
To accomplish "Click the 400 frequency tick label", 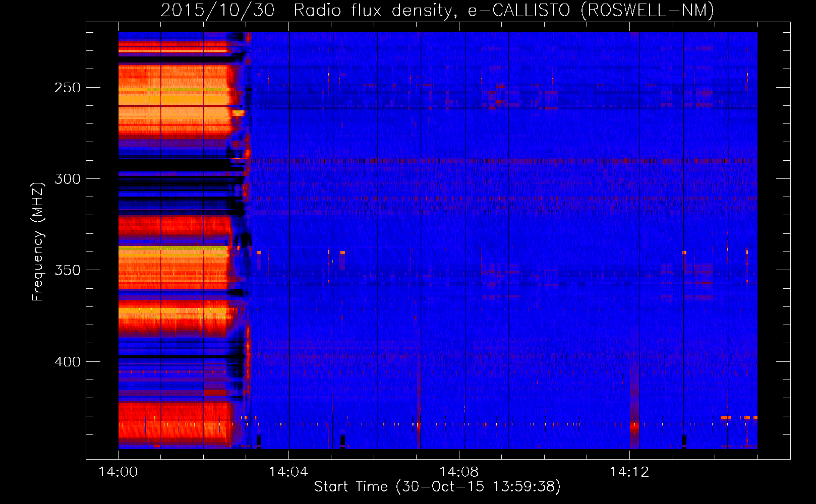I will (68, 362).
